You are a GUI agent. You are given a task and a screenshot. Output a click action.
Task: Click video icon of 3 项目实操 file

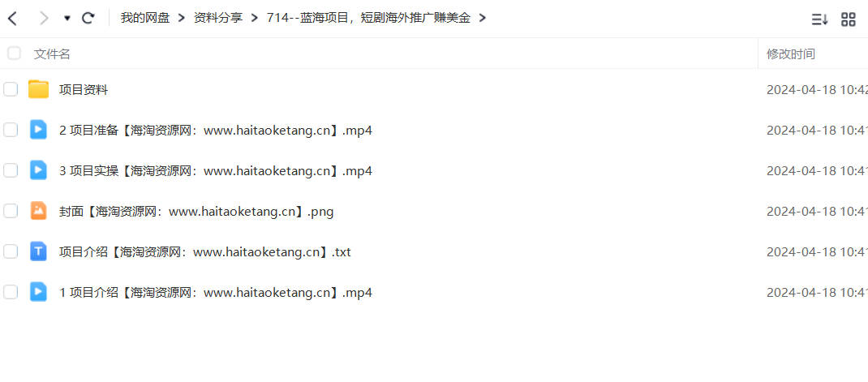pos(38,170)
